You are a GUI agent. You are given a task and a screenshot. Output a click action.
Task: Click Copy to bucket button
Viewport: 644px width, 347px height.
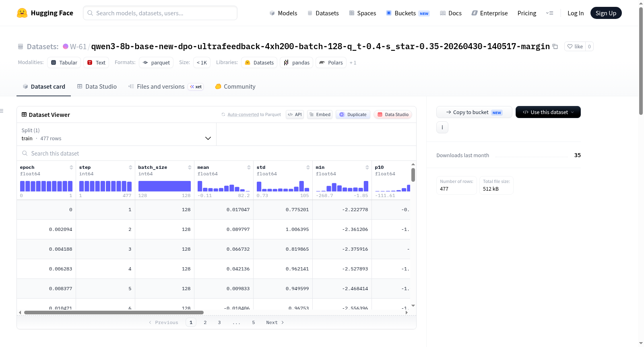pos(474,112)
